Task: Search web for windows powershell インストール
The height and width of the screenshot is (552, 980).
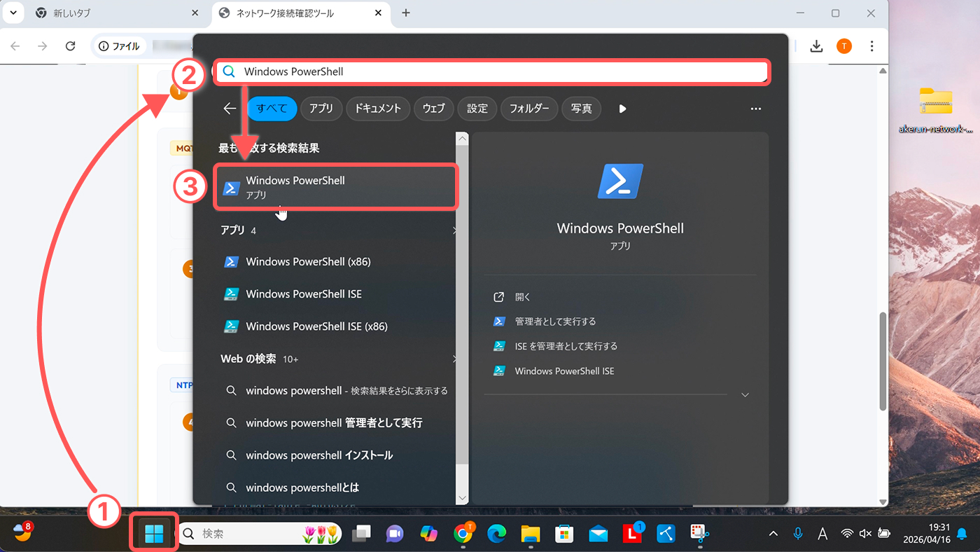Action: pyautogui.click(x=337, y=455)
